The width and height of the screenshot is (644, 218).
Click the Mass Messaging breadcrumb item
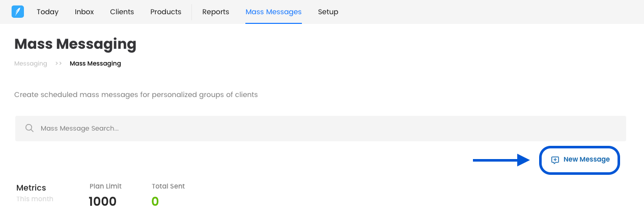coord(95,64)
